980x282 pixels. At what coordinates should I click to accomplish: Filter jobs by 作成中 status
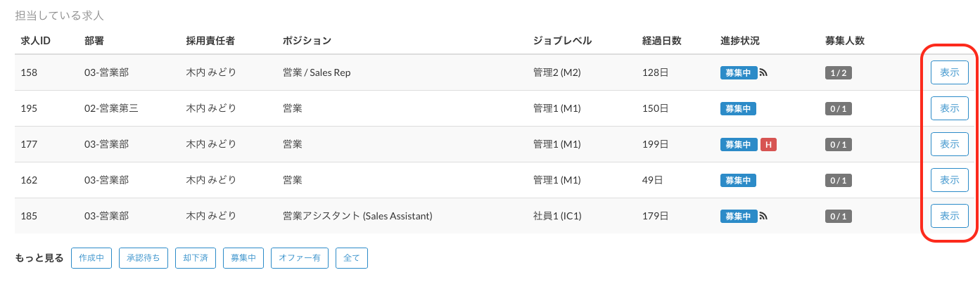click(91, 258)
